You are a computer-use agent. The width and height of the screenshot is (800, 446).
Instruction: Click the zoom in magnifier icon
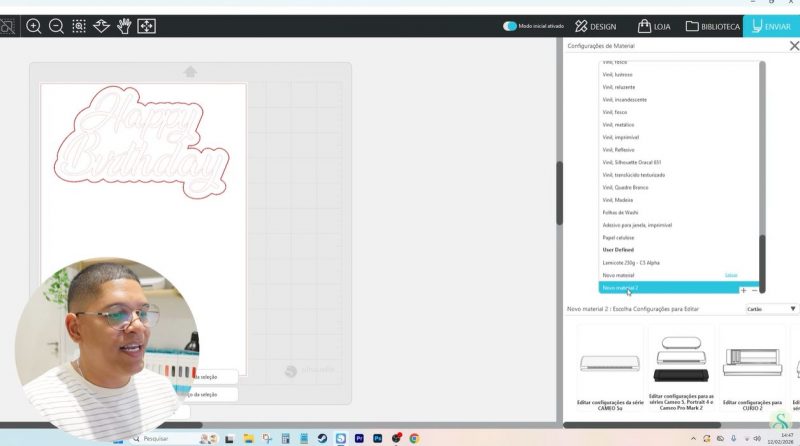coord(34,26)
